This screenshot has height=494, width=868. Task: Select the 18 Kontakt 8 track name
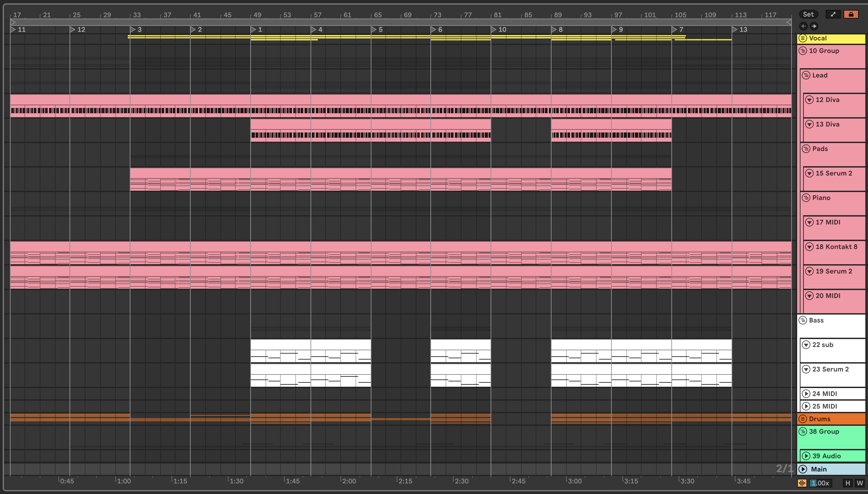tap(836, 247)
